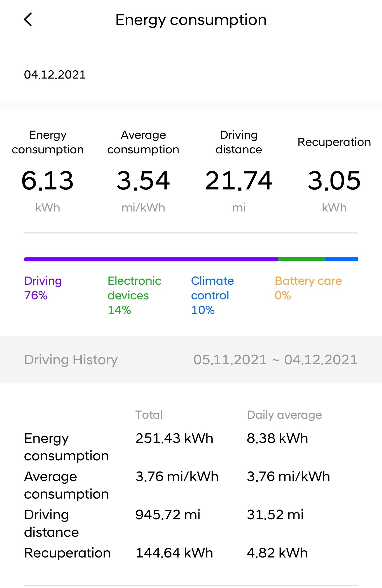
Task: Tap the Driving 76% legend label
Action: 43,288
